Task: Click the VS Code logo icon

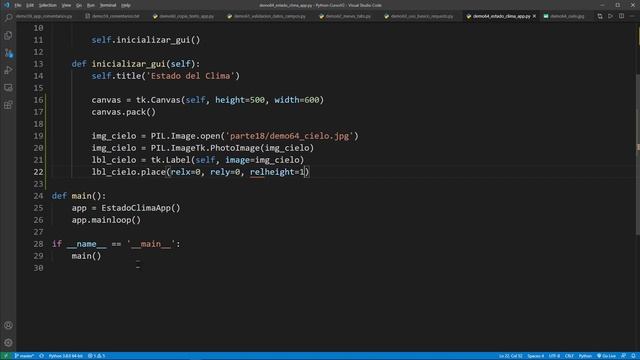Action: coord(7,5)
